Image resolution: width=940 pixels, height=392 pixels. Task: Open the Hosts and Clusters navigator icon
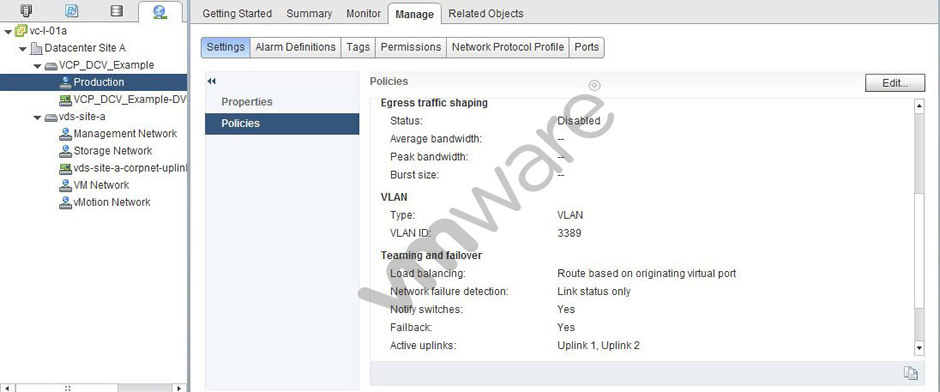(26, 10)
